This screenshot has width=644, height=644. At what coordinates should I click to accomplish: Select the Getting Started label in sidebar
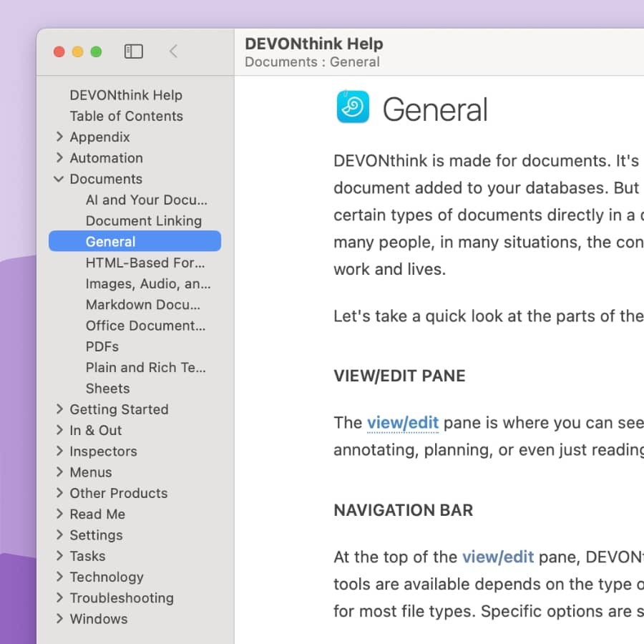119,409
